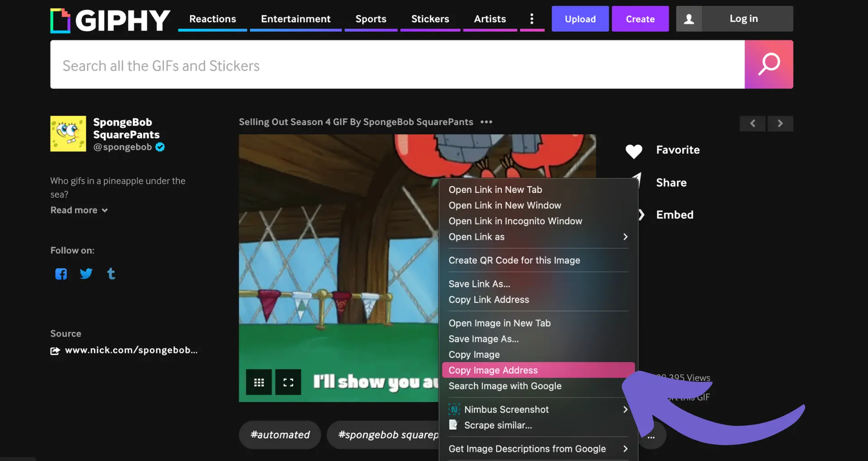The height and width of the screenshot is (461, 868).
Task: Expand Read more description
Action: click(x=79, y=210)
